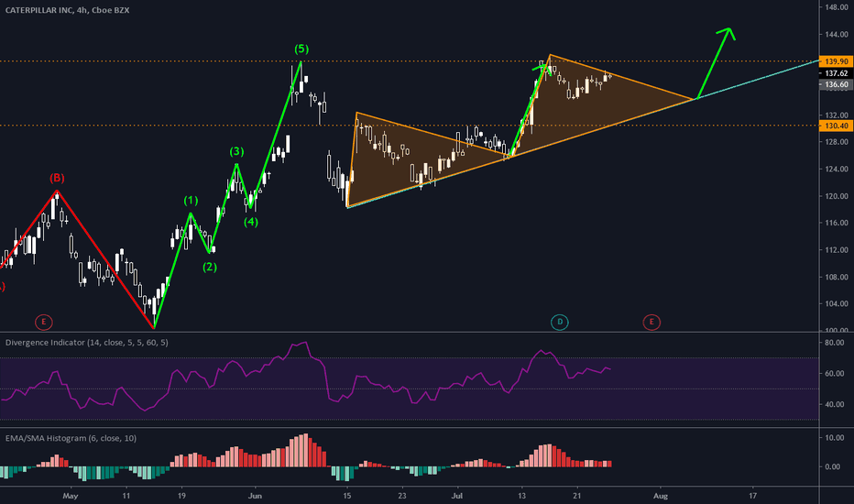This screenshot has width=854, height=504.
Task: Click the 137.62 current price label
Action: 837,73
